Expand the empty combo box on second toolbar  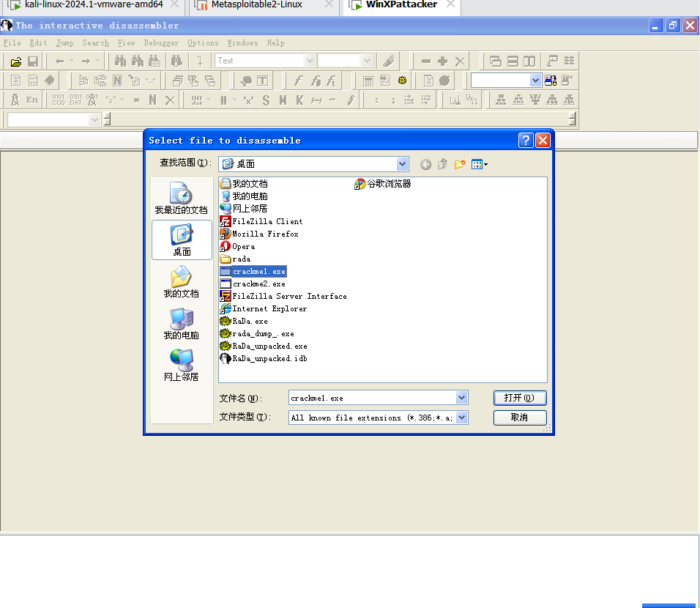point(535,81)
